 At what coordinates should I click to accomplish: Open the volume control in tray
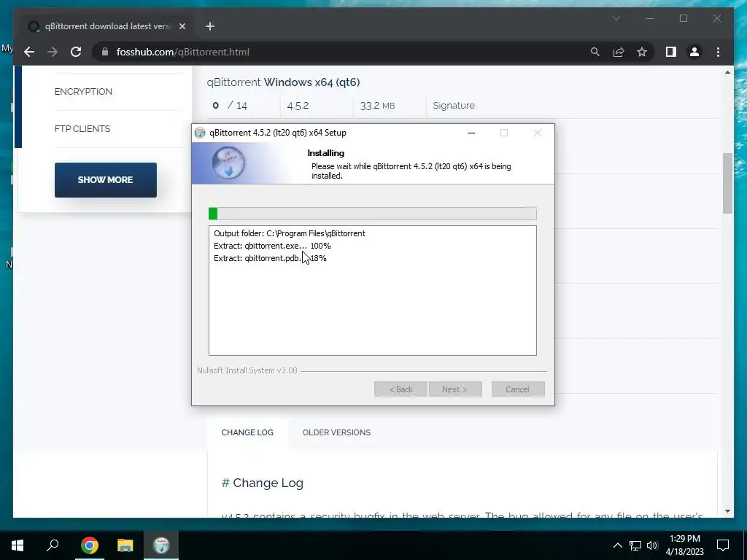(x=652, y=545)
